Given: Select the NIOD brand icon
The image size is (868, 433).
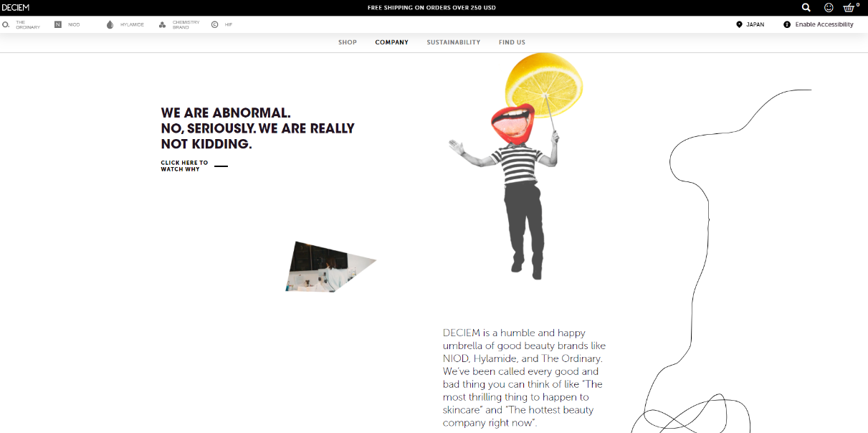Looking at the screenshot, I should (x=58, y=24).
